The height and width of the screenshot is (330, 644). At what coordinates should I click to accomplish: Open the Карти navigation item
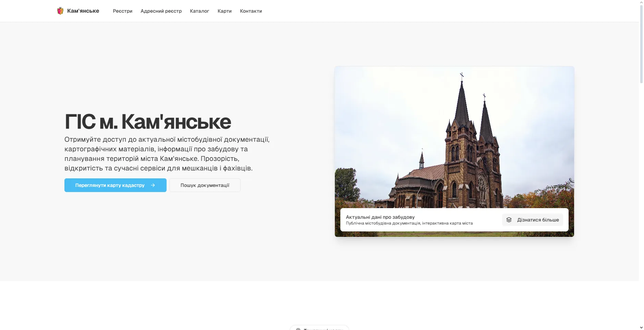pyautogui.click(x=224, y=11)
